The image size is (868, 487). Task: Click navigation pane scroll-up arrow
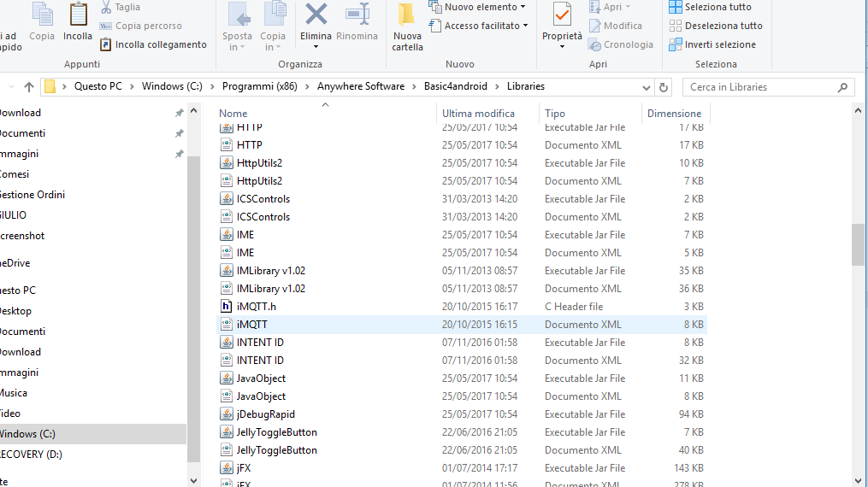[194, 110]
